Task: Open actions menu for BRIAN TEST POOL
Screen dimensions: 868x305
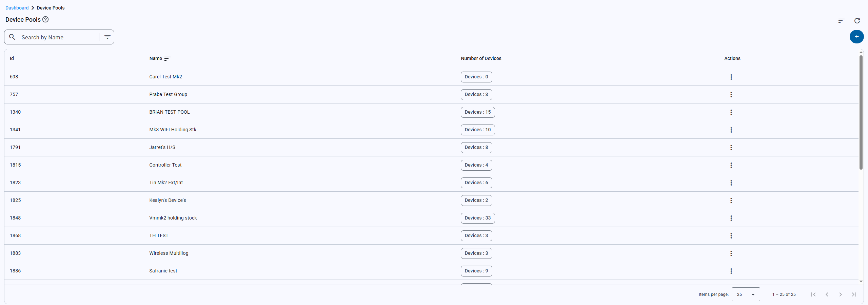Action: tap(731, 112)
